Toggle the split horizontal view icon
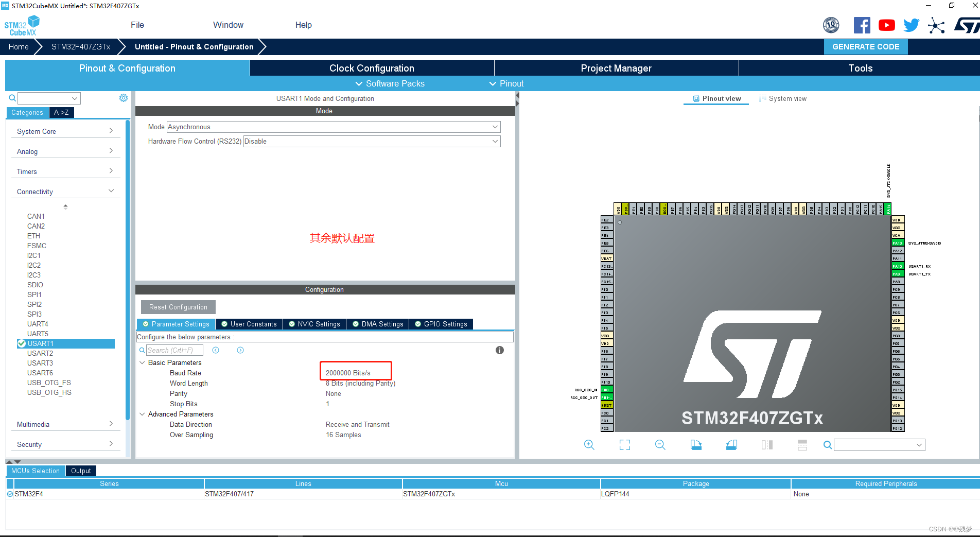The height and width of the screenshot is (537, 980). (802, 445)
